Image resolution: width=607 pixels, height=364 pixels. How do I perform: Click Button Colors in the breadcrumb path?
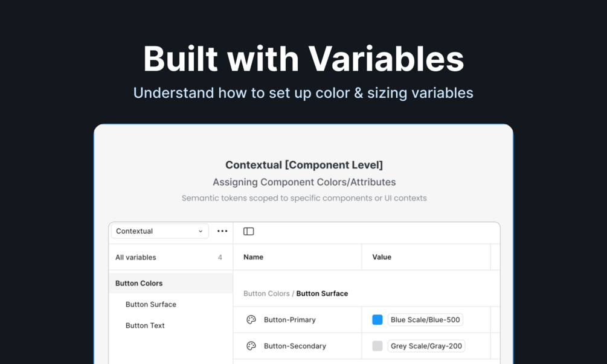(x=266, y=293)
